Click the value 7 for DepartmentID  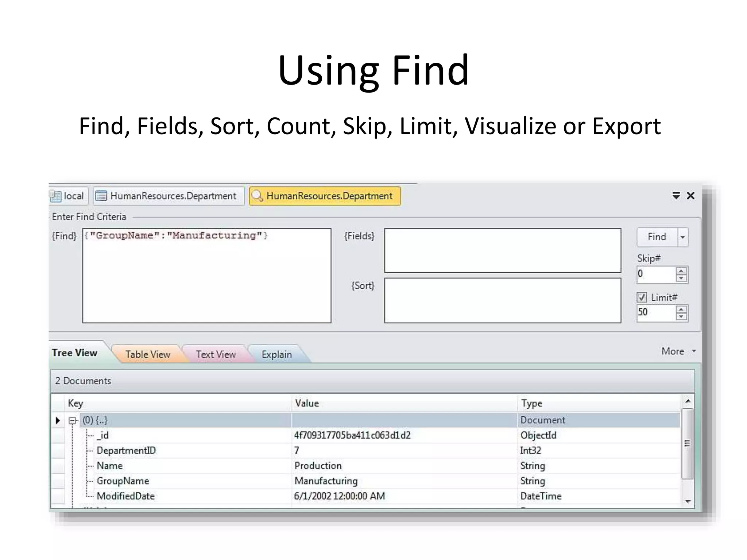point(297,451)
